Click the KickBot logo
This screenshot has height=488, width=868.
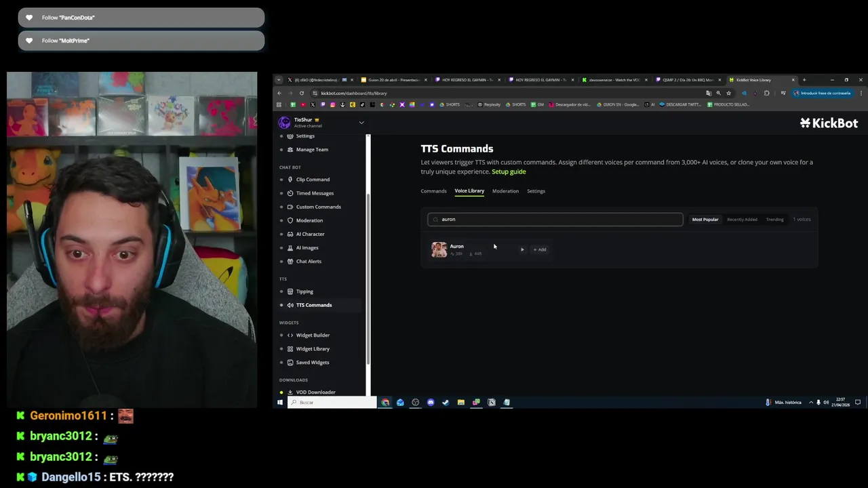click(x=829, y=123)
